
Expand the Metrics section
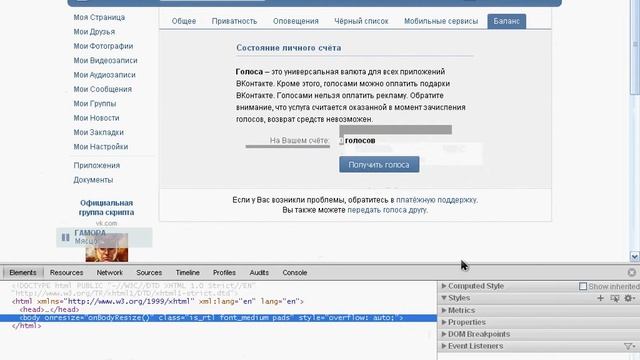[x=444, y=310]
